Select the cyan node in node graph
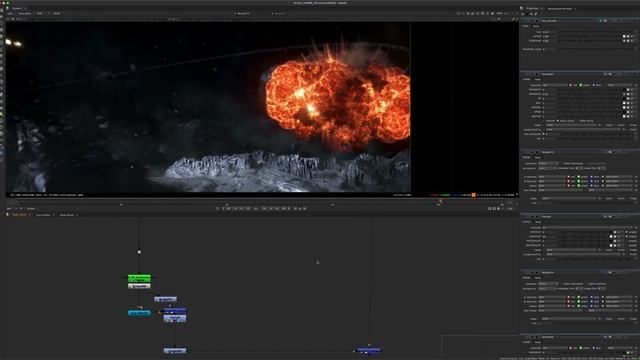640x360 pixels. pyautogui.click(x=139, y=313)
